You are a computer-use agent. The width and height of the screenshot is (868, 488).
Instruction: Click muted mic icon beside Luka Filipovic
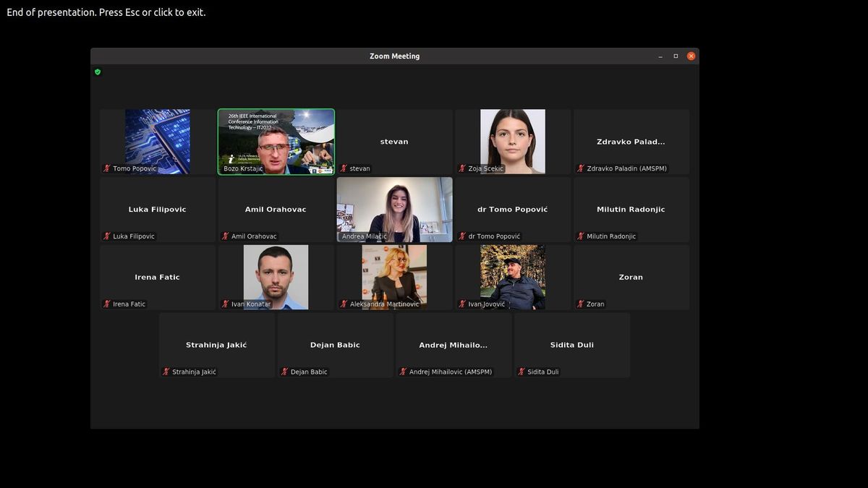tap(107, 236)
